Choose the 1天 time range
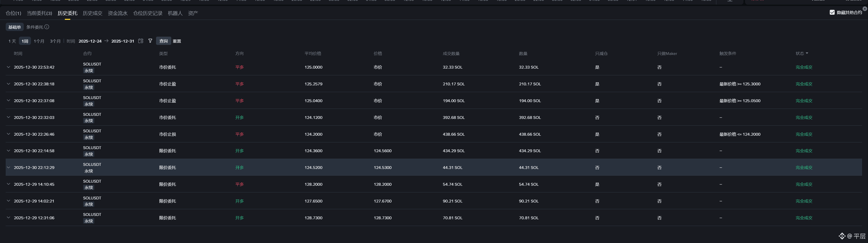868x243 pixels. 12,41
